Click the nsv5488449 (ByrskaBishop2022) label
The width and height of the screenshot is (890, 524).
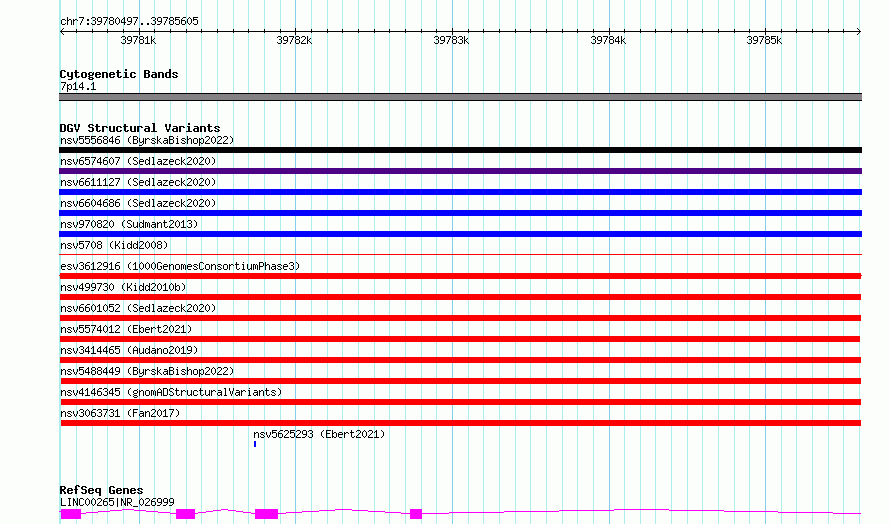[x=147, y=371]
